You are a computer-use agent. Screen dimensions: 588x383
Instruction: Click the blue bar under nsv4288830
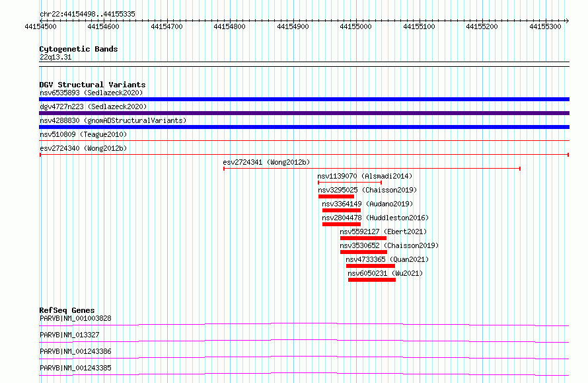(304, 127)
